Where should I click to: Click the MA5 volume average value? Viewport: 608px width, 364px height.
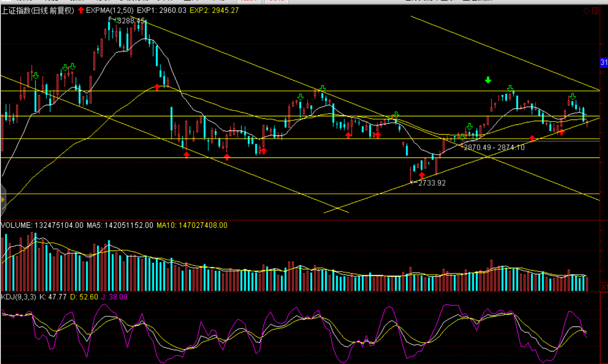pos(120,225)
